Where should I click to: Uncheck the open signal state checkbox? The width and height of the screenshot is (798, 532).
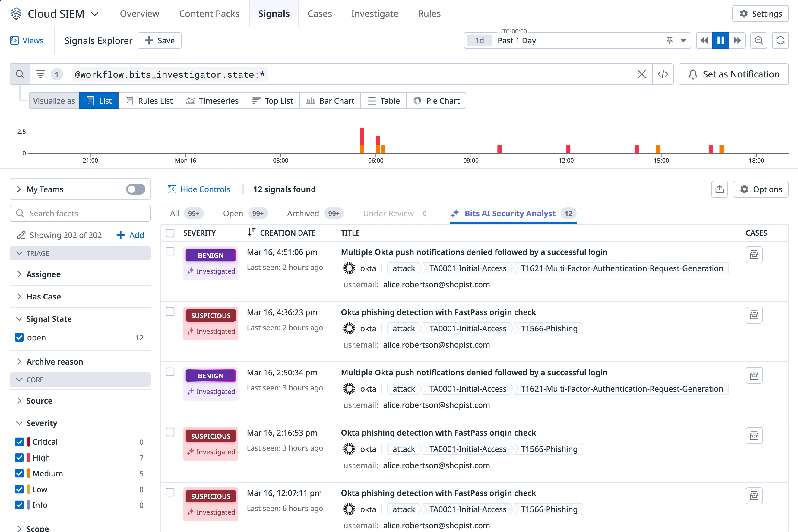click(19, 338)
